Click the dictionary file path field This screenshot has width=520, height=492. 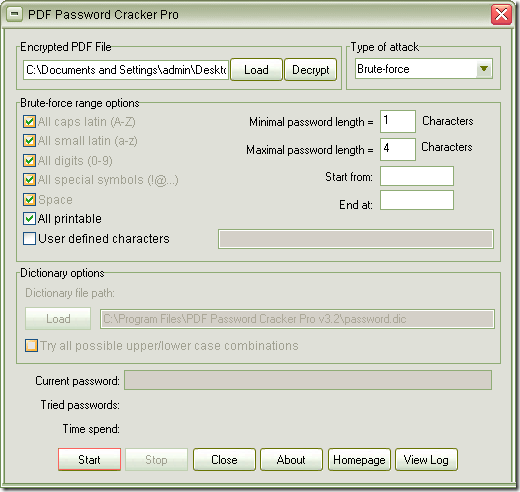click(297, 319)
